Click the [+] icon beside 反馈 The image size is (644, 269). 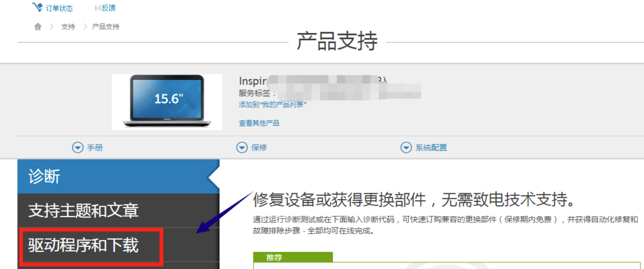point(98,8)
